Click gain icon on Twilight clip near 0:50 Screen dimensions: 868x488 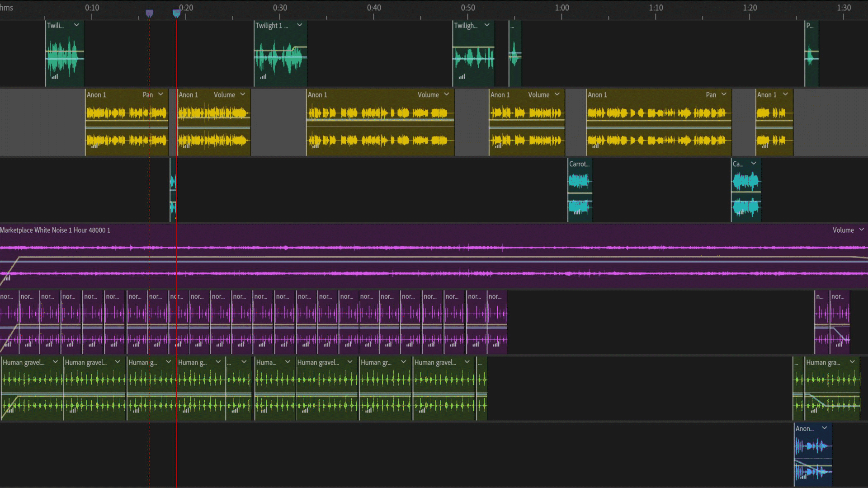click(x=462, y=77)
